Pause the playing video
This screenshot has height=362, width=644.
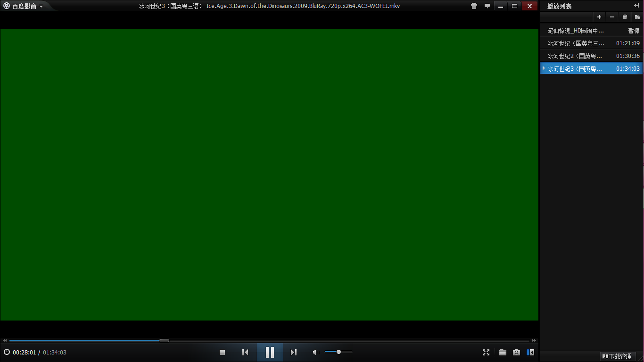pos(270,352)
